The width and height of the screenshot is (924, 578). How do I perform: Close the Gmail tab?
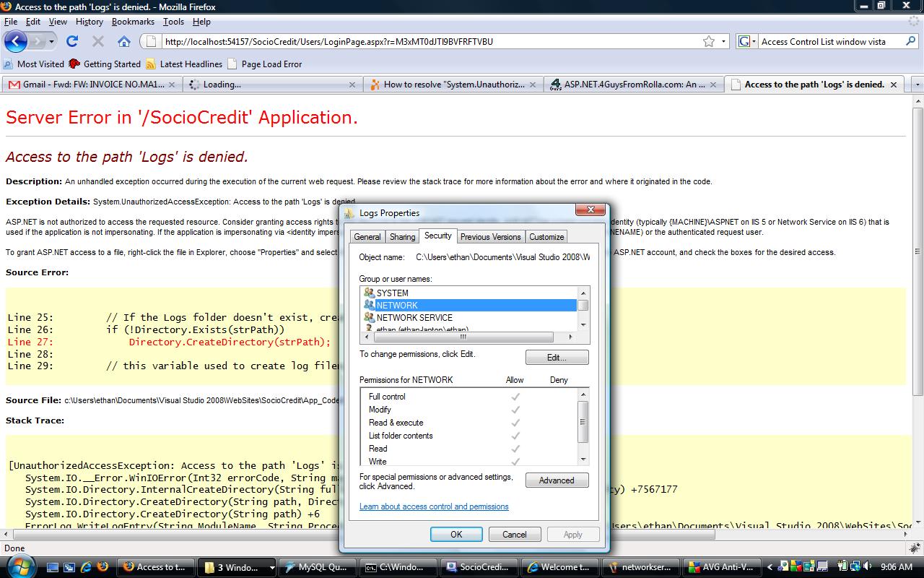(x=172, y=85)
